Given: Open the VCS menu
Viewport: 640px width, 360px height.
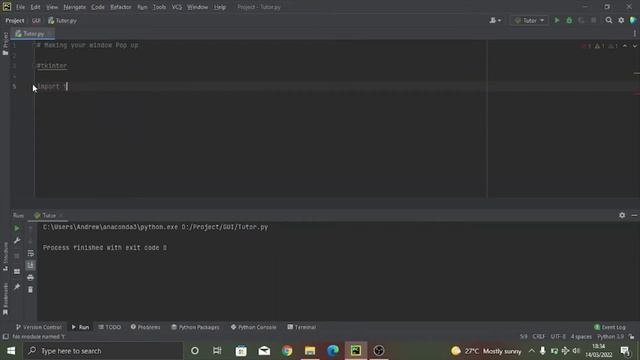Looking at the screenshot, I should click(177, 7).
